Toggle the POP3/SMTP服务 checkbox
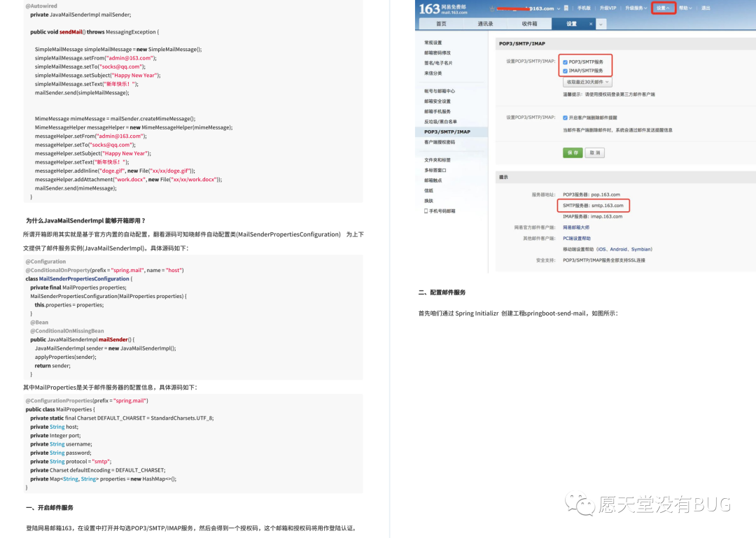This screenshot has width=756, height=538. (x=565, y=62)
